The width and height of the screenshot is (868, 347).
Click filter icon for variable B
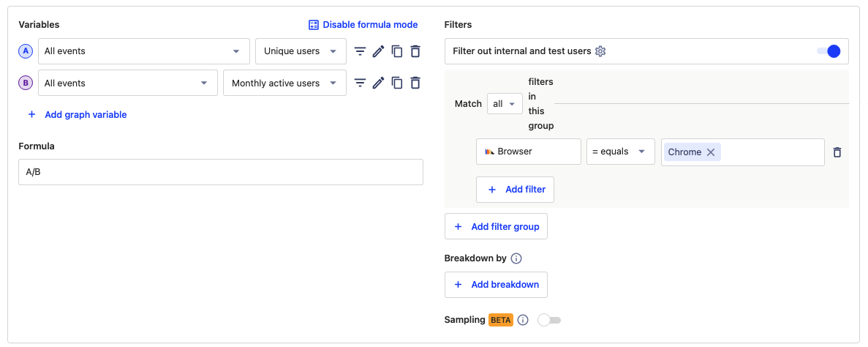coord(360,83)
